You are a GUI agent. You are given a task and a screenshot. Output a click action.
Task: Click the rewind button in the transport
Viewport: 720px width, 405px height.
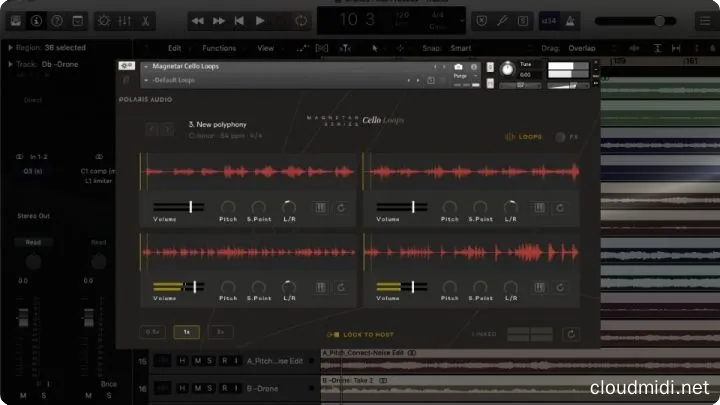pyautogui.click(x=200, y=20)
